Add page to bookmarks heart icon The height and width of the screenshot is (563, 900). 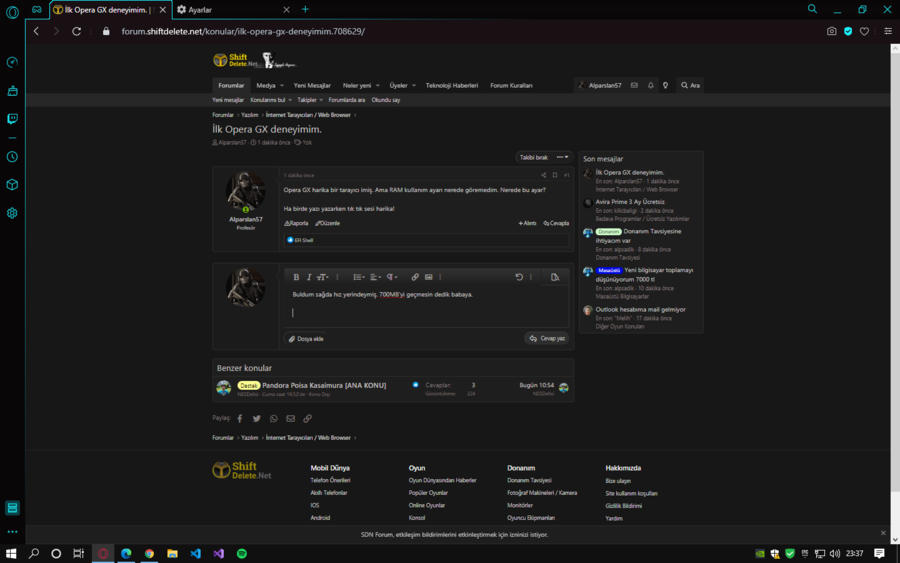[864, 32]
